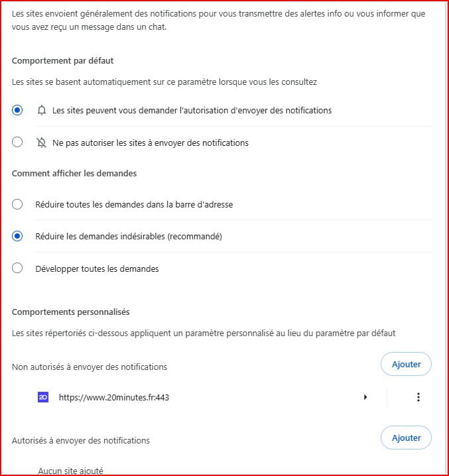Screen dimensions: 449x476
Task: Click the 'Aucun site ajouté' text
Action: point(70,471)
